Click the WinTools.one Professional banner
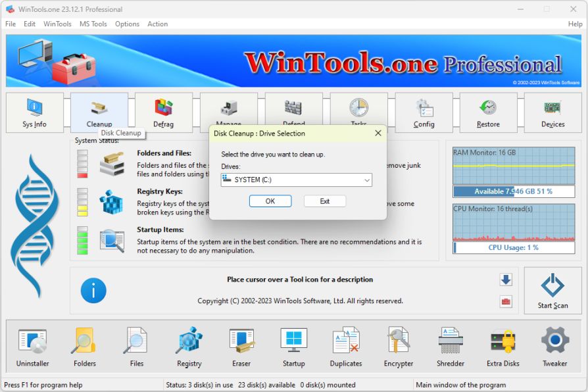The width and height of the screenshot is (588, 392). point(293,61)
